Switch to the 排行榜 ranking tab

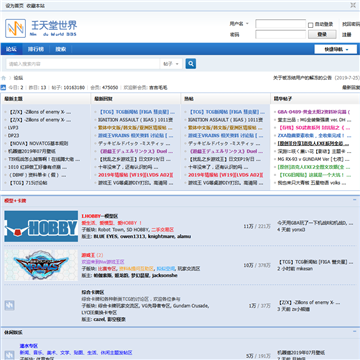(36, 49)
